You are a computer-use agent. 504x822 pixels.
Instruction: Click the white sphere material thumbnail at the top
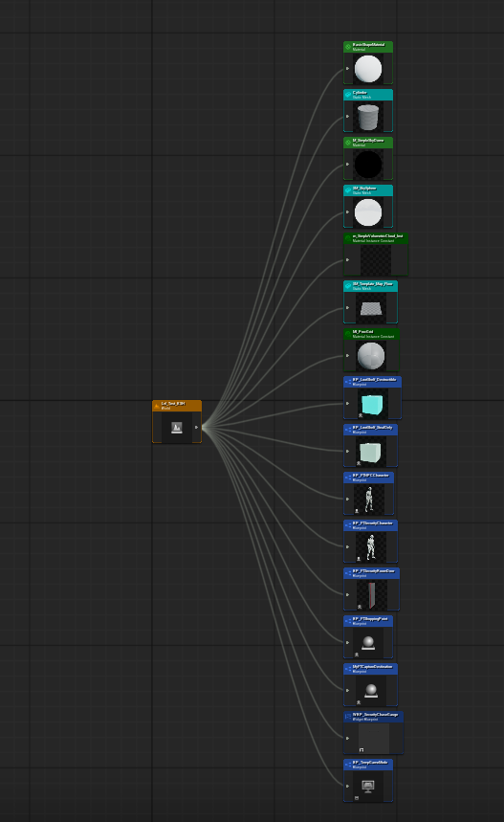tap(368, 69)
